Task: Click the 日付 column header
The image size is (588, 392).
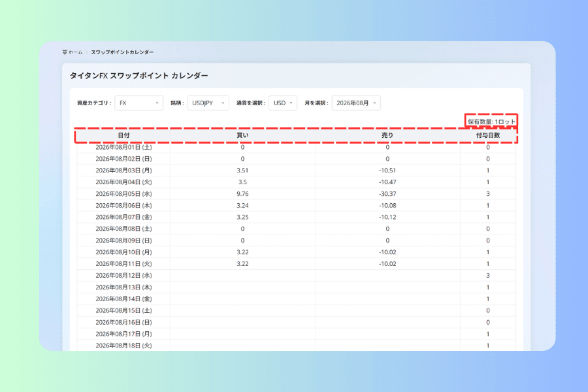Action: pos(123,135)
